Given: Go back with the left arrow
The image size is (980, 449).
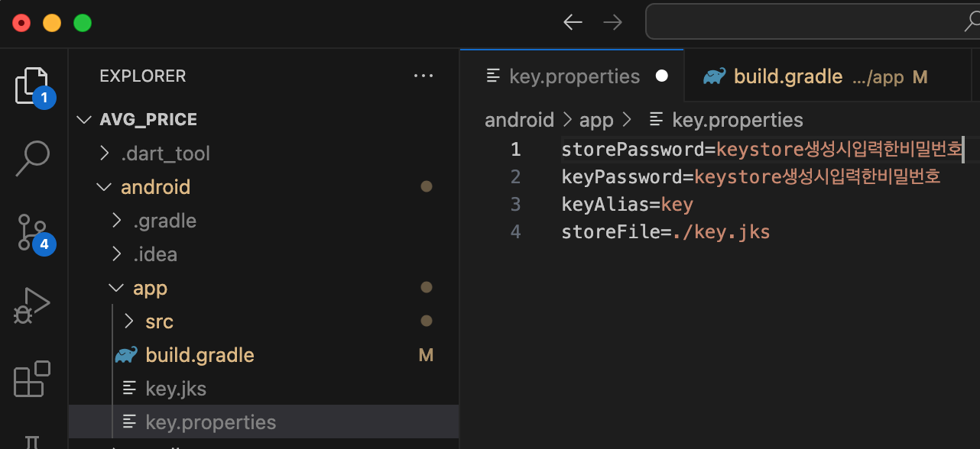Looking at the screenshot, I should (x=573, y=22).
